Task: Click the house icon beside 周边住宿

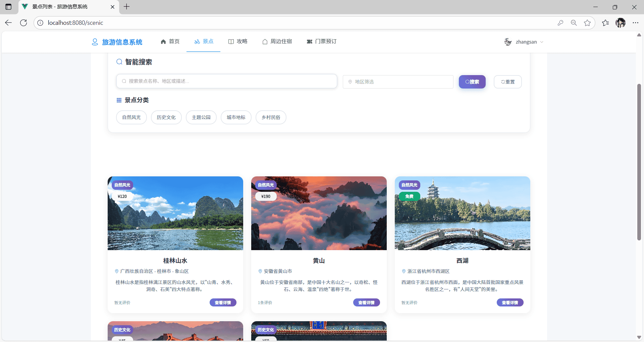Action: point(265,42)
